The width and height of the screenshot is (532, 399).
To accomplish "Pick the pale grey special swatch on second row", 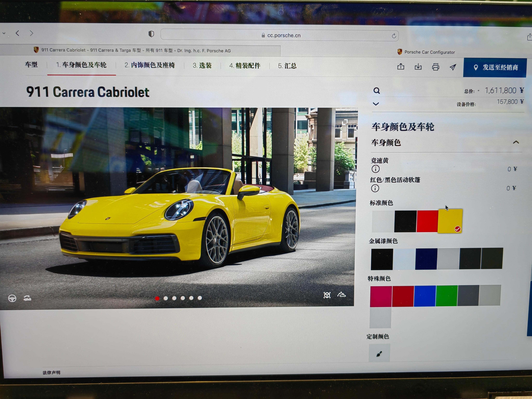I will [380, 317].
